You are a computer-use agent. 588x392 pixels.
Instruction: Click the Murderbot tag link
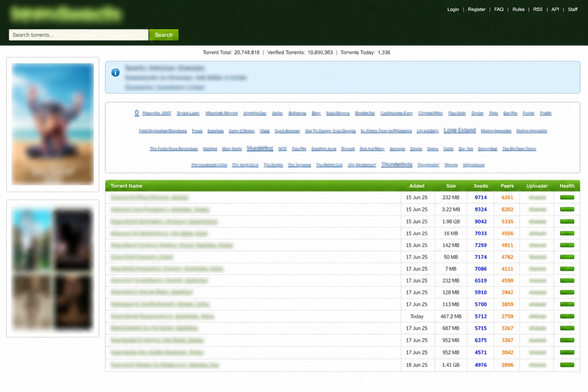[x=260, y=148]
